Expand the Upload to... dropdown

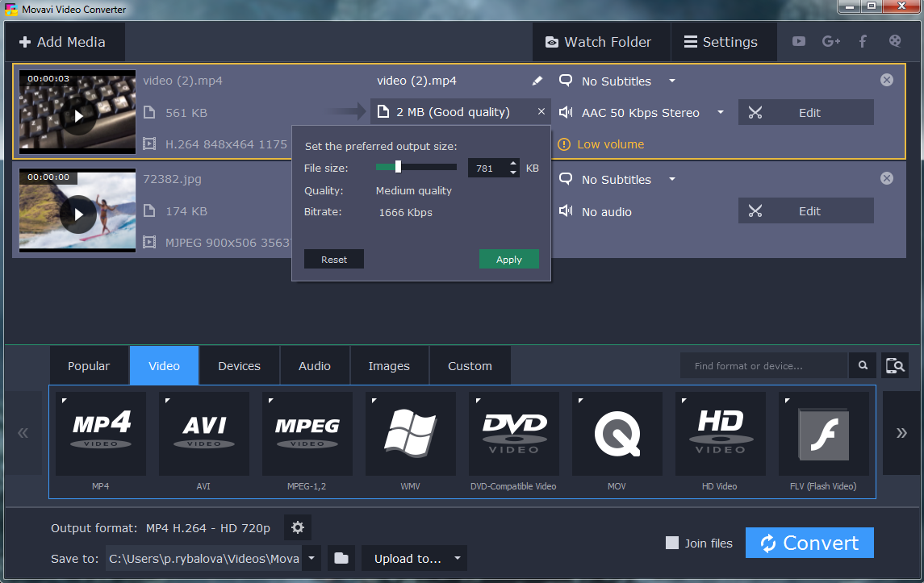click(457, 558)
